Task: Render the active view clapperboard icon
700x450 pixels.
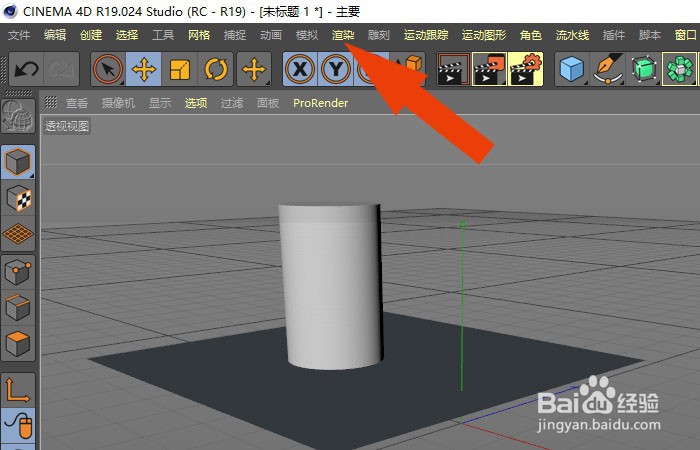Action: pos(454,69)
